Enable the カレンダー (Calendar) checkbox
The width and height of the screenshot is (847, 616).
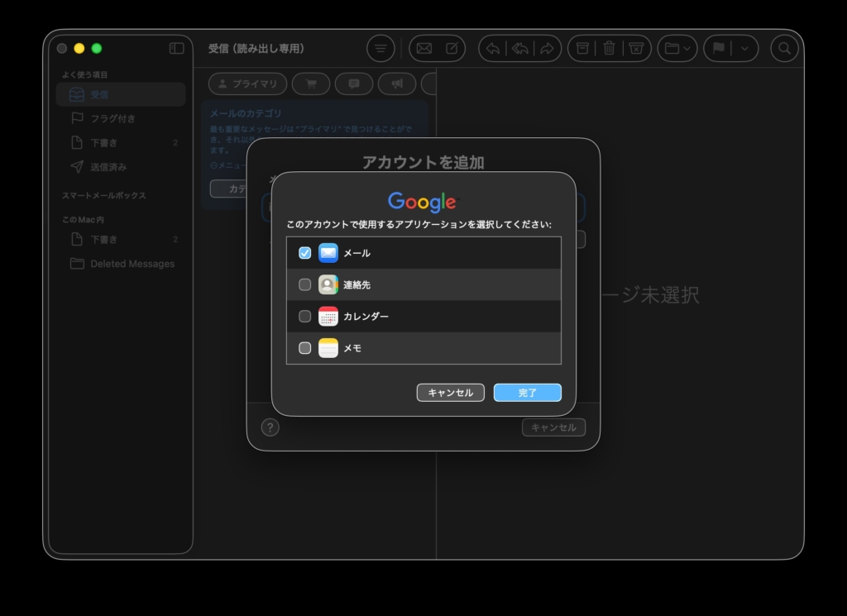pyautogui.click(x=304, y=317)
